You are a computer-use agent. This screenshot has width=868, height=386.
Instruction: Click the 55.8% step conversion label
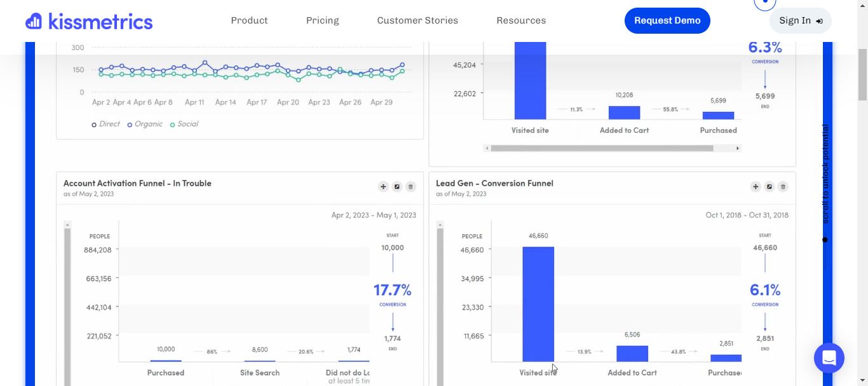(670, 109)
